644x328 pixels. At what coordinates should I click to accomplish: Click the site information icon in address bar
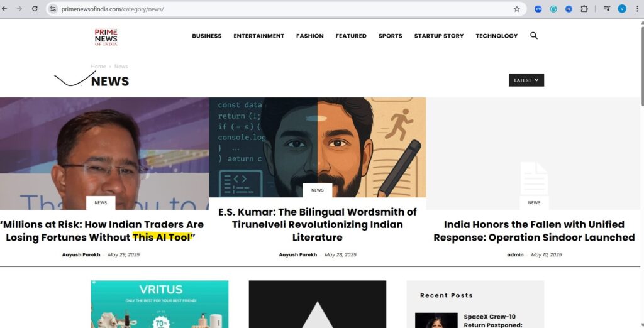point(53,9)
